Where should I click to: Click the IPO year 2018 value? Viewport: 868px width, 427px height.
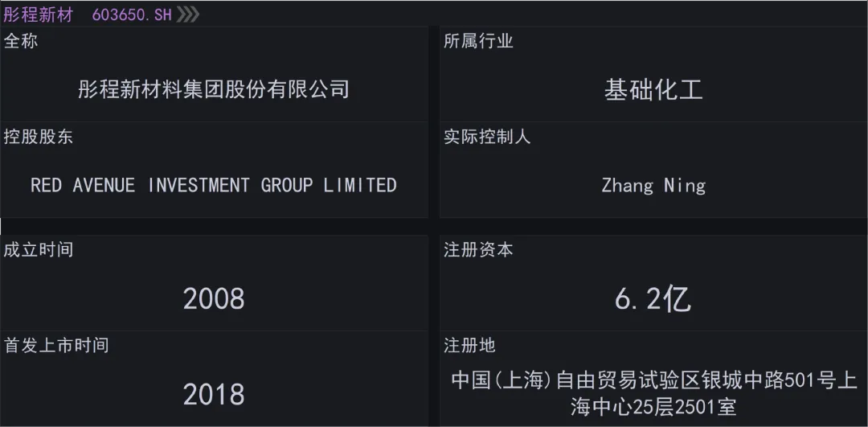click(214, 394)
